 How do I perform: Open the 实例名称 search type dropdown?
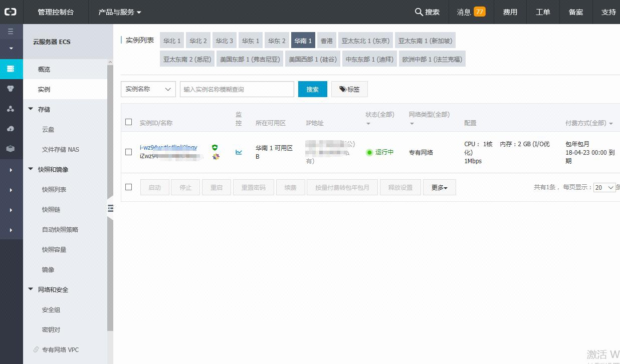tap(148, 89)
